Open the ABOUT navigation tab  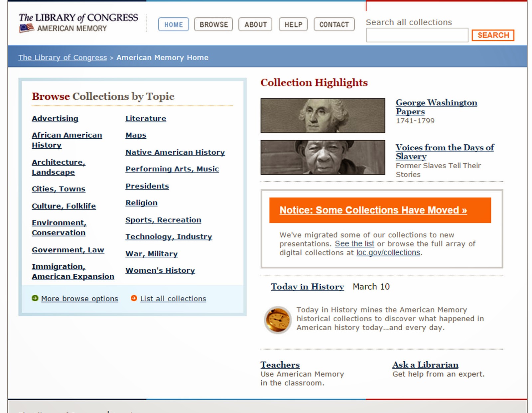pos(255,24)
